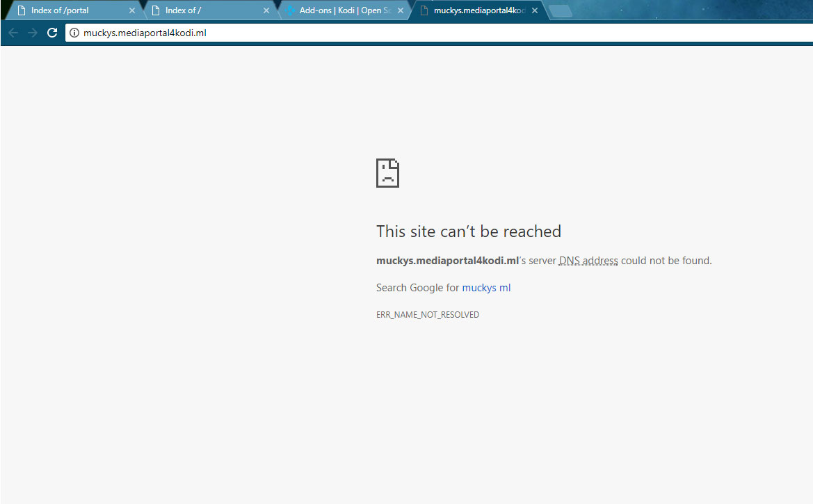Open the muckys ml Google search link
This screenshot has height=504, width=813.
pos(486,288)
